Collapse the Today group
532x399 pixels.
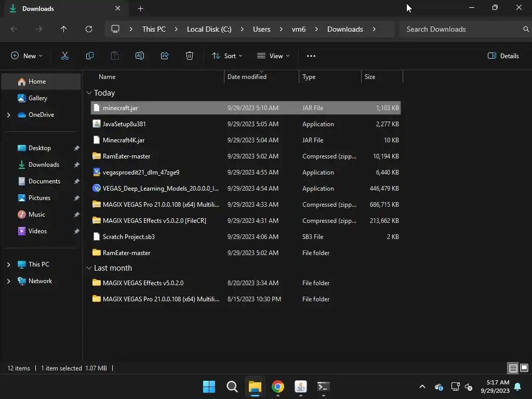(89, 93)
